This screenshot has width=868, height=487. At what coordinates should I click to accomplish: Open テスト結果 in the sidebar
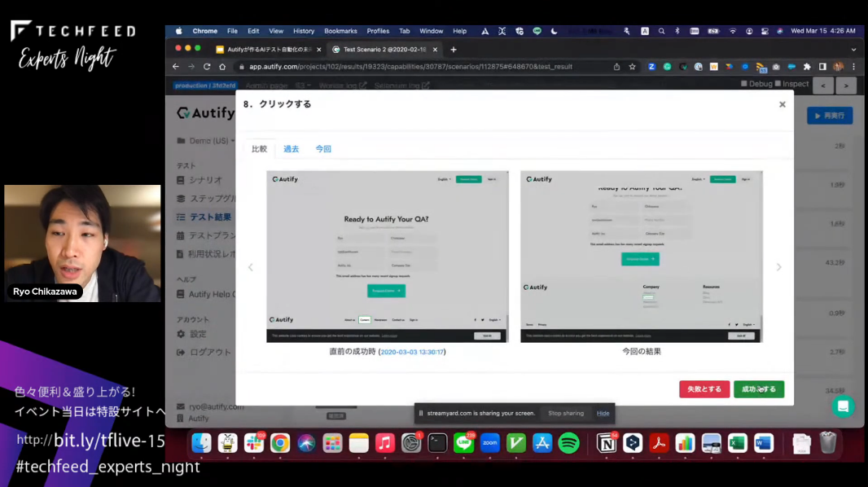[x=204, y=217]
